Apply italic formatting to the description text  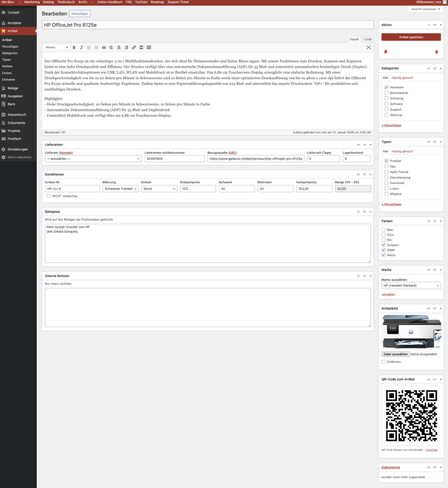pos(81,47)
